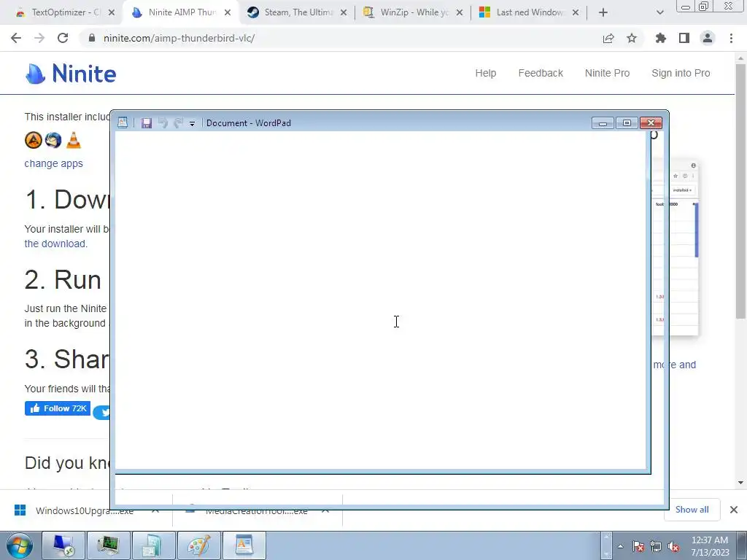
Task: Click the WordPad taskbar button
Action: point(244,545)
